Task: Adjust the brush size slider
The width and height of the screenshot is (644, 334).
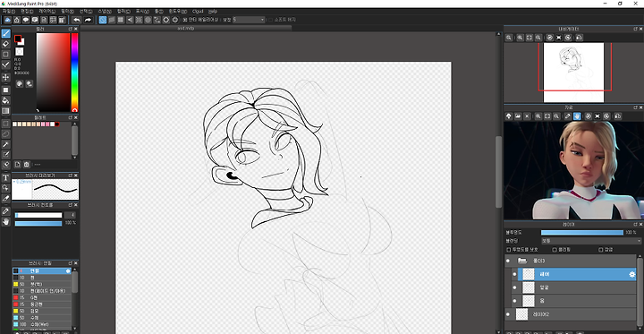Action: [x=38, y=215]
